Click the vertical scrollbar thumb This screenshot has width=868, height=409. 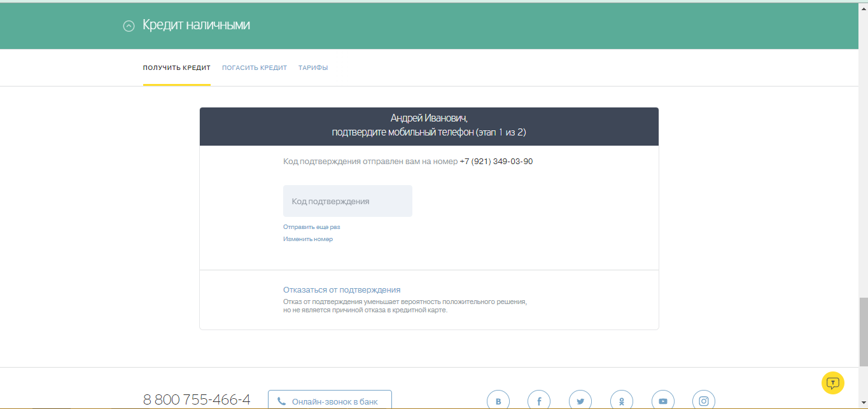tap(863, 331)
